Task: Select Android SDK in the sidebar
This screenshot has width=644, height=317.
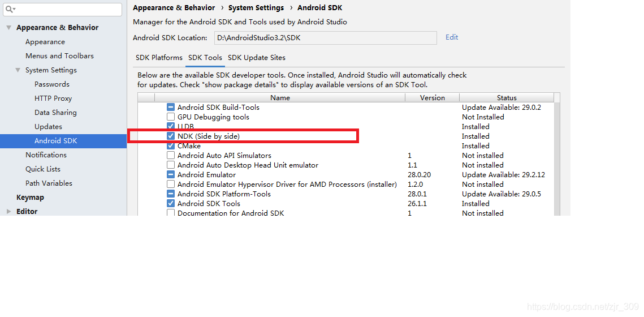Action: 63,141
